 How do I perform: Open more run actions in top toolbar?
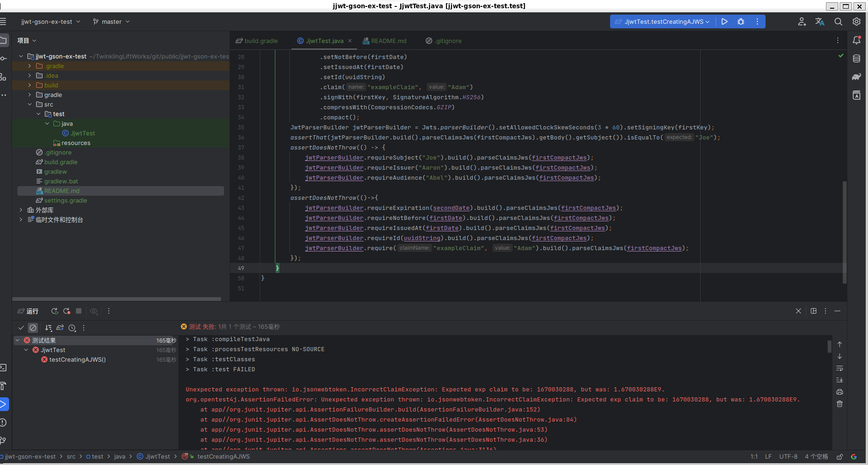coord(757,21)
